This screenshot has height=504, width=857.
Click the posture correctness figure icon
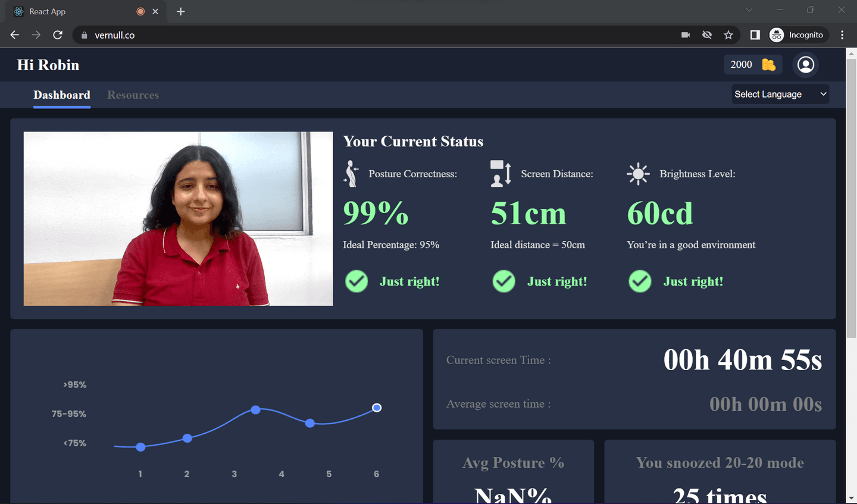(351, 174)
